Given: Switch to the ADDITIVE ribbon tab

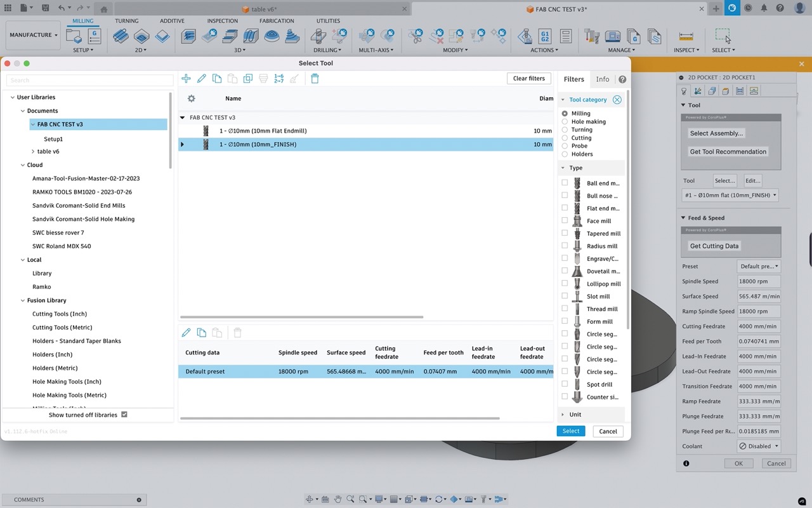Looking at the screenshot, I should tap(173, 21).
